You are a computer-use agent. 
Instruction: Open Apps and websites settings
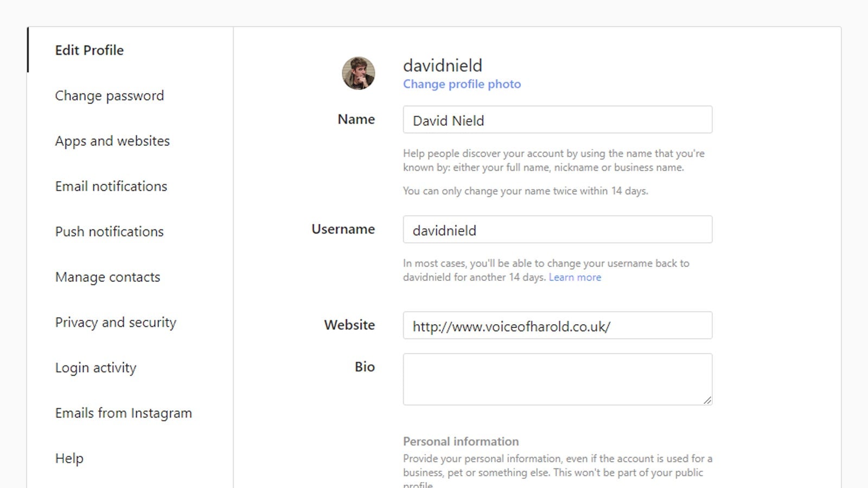pyautogui.click(x=112, y=141)
